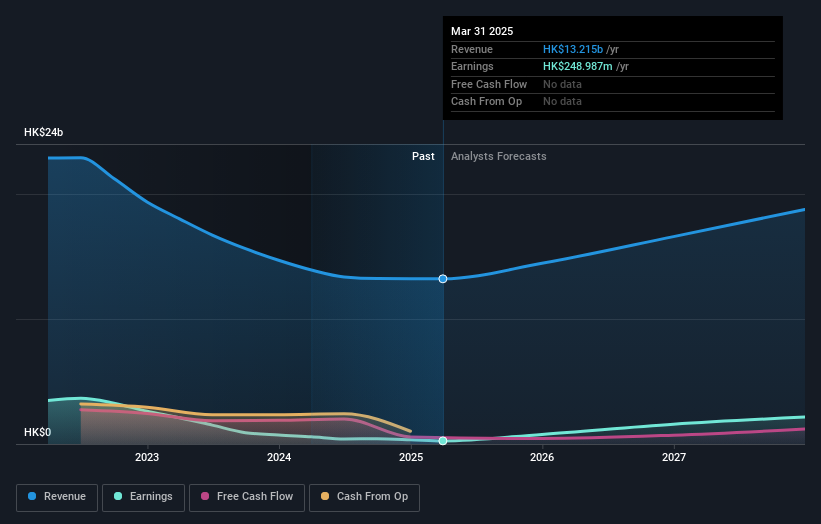Click the 2024 x-axis label
The height and width of the screenshot is (524, 821).
click(279, 457)
